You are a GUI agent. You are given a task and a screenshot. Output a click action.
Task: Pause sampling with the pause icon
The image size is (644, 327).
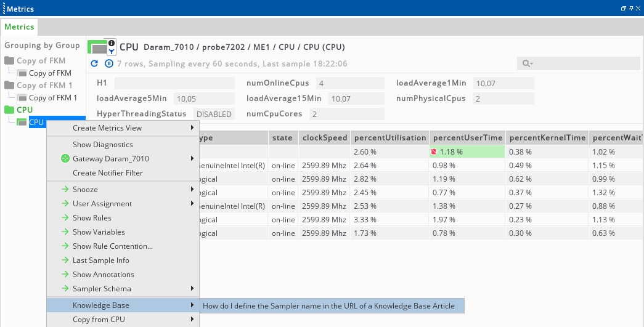[x=109, y=63]
